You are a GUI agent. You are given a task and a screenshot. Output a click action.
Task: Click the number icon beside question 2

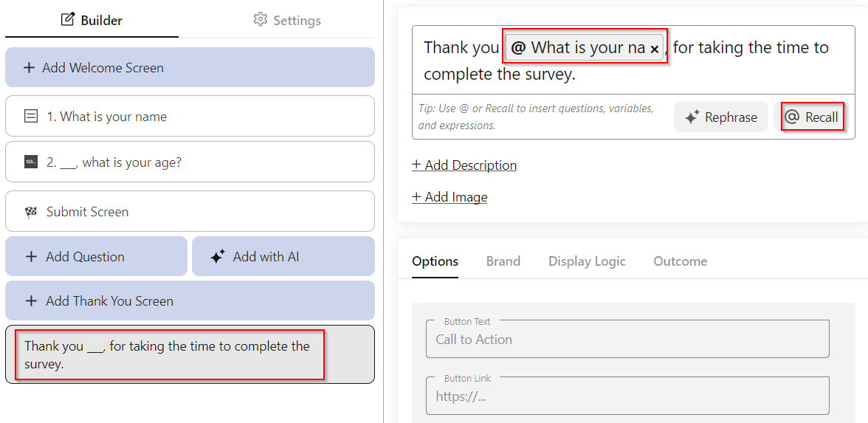click(x=30, y=162)
